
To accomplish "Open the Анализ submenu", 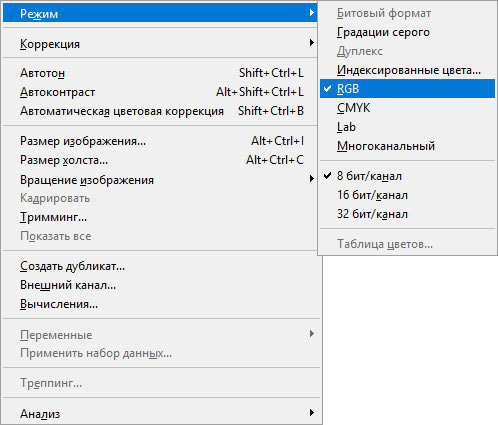I will [x=160, y=414].
